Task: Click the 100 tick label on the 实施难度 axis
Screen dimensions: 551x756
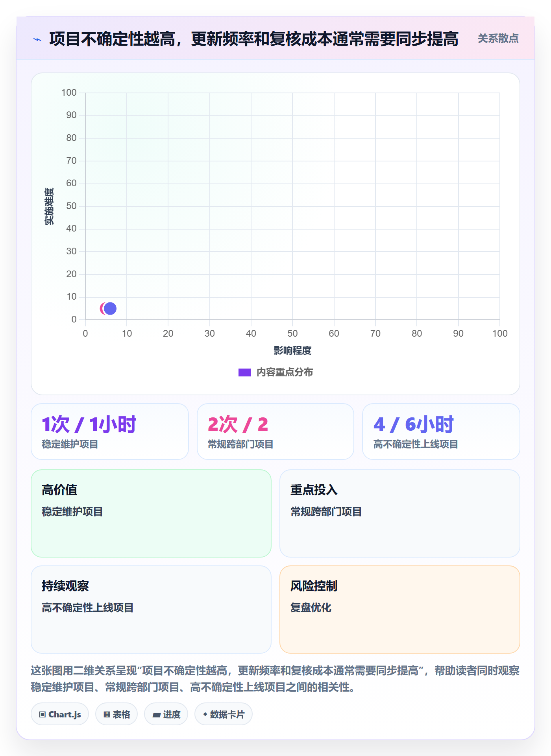Action: 69,93
